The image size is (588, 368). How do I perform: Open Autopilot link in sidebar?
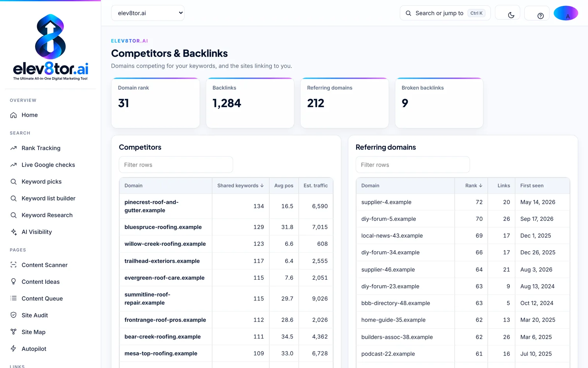pyautogui.click(x=50, y=349)
